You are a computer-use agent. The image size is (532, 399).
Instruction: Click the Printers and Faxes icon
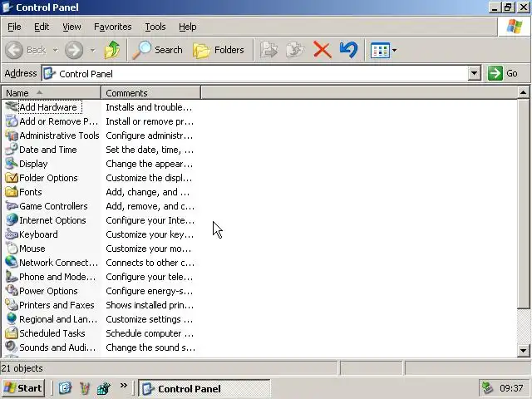coord(12,305)
